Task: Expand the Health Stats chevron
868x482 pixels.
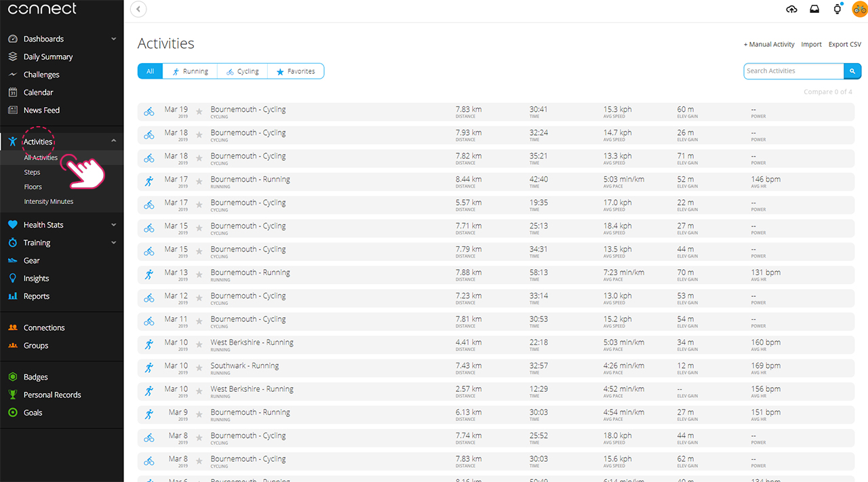Action: click(113, 225)
